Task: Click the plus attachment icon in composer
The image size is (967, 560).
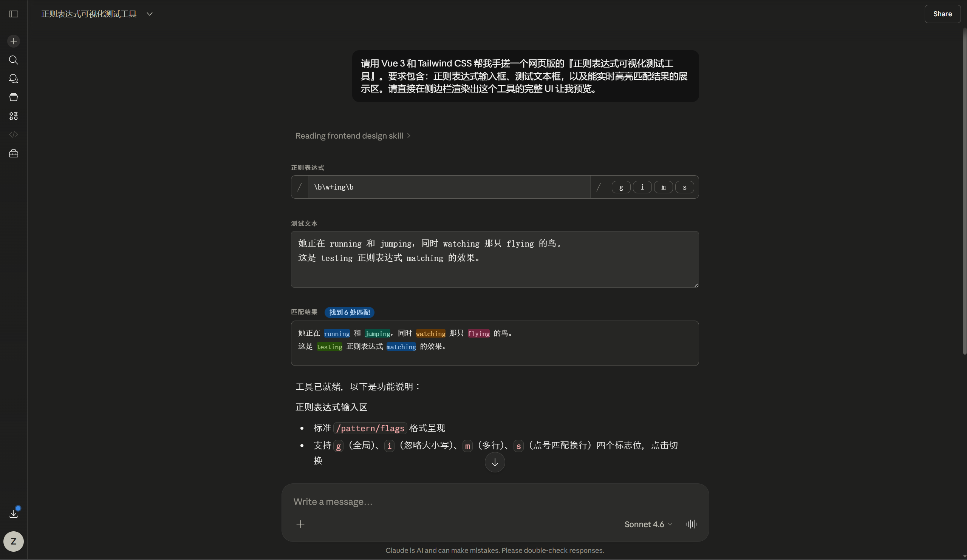Action: coord(300,524)
